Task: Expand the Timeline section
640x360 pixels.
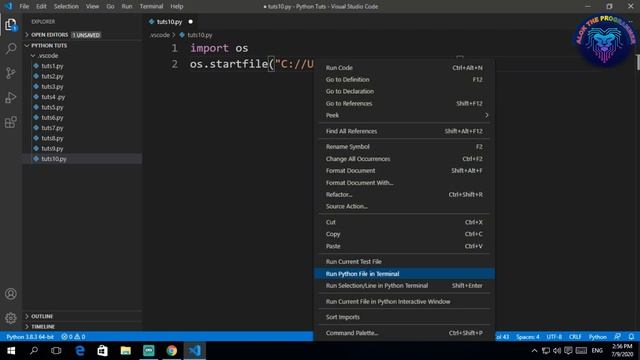Action: click(x=42, y=327)
